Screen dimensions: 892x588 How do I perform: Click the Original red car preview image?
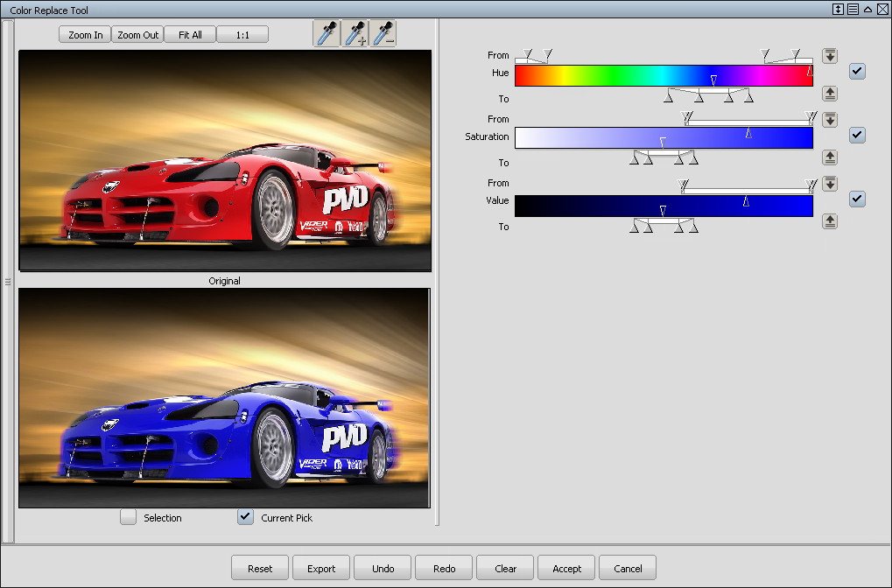coord(225,160)
